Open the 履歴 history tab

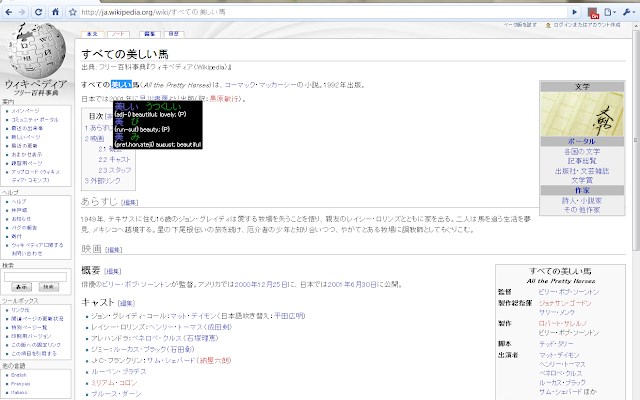[173, 34]
